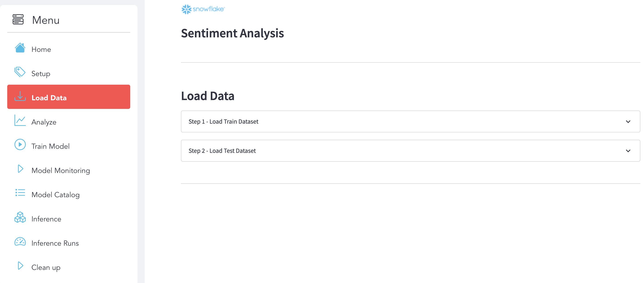Click the Home house icon
This screenshot has height=283, width=644.
20,48
